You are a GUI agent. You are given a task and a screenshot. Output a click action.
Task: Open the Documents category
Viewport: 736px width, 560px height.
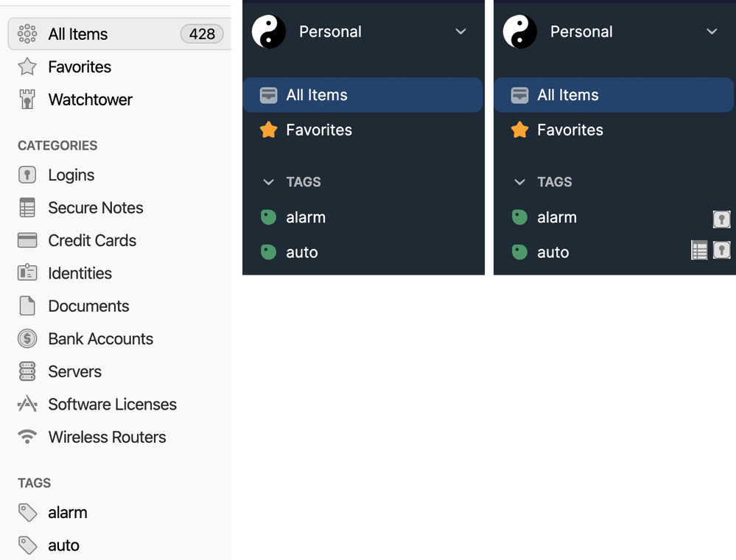[88, 306]
